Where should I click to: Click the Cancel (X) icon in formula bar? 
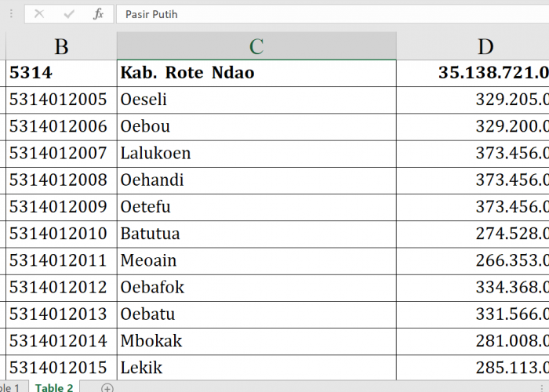(39, 14)
